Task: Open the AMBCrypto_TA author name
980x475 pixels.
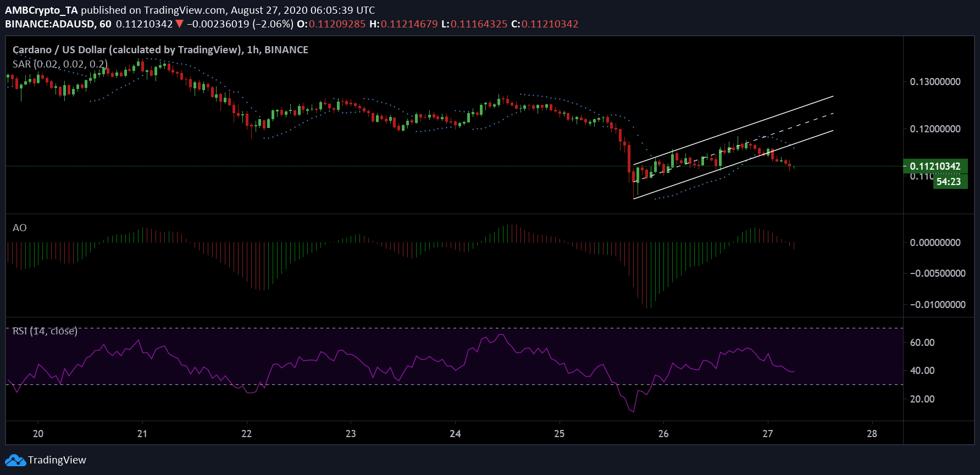Action: pyautogui.click(x=41, y=10)
